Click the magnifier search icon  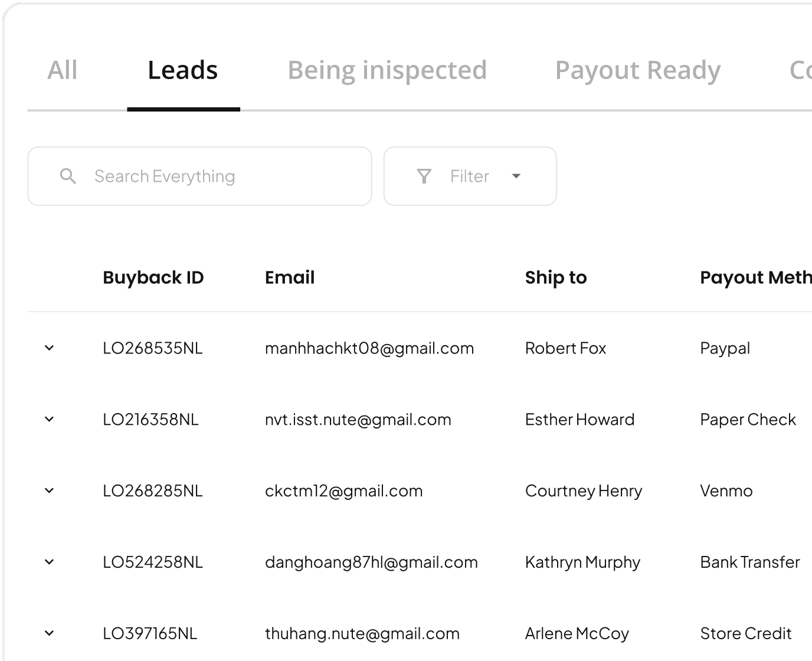68,176
